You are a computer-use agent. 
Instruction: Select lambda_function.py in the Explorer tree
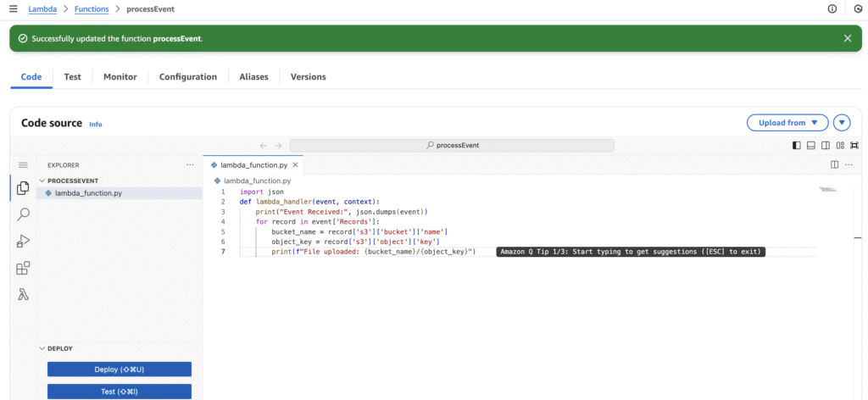pos(120,193)
